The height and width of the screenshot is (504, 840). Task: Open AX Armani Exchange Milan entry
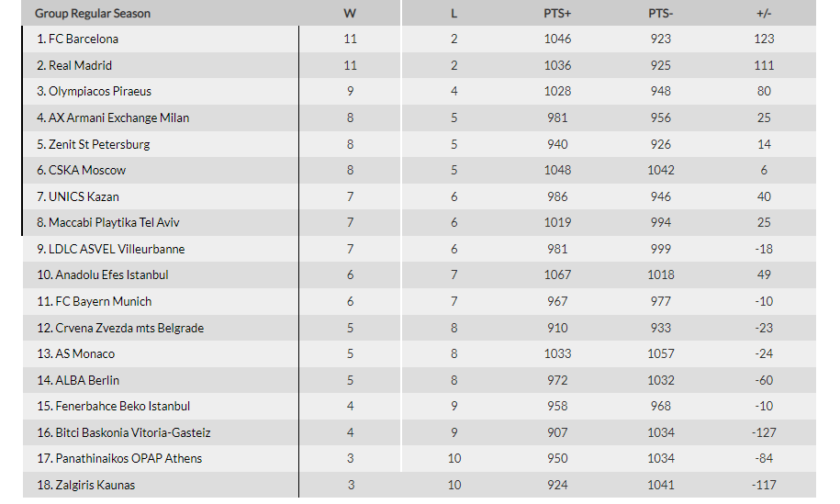119,118
